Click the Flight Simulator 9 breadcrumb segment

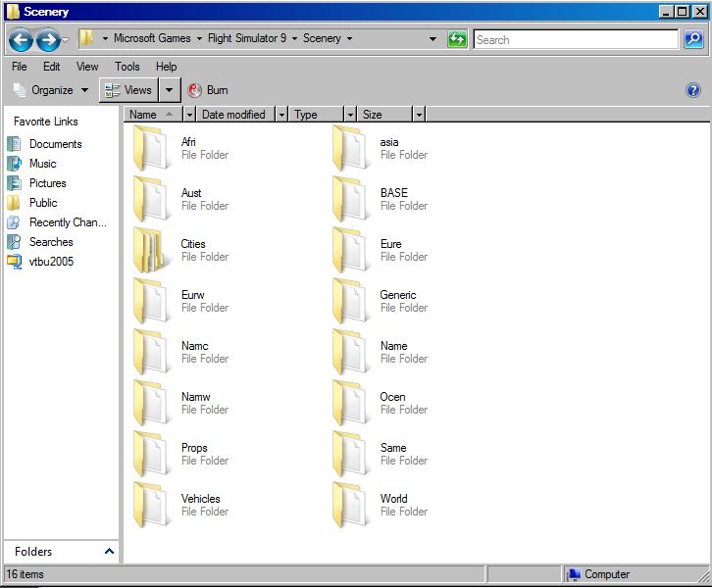247,39
